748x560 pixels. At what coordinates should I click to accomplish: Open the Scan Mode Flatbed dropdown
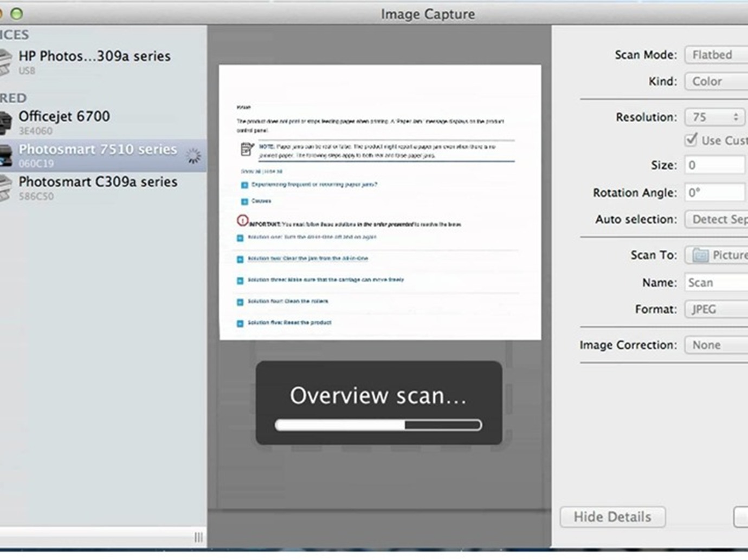point(715,55)
